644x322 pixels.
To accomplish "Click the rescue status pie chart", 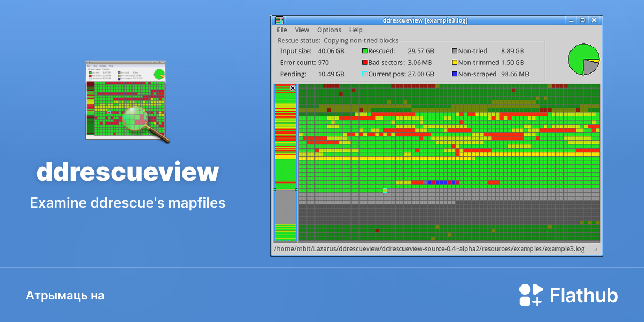I will tap(584, 59).
